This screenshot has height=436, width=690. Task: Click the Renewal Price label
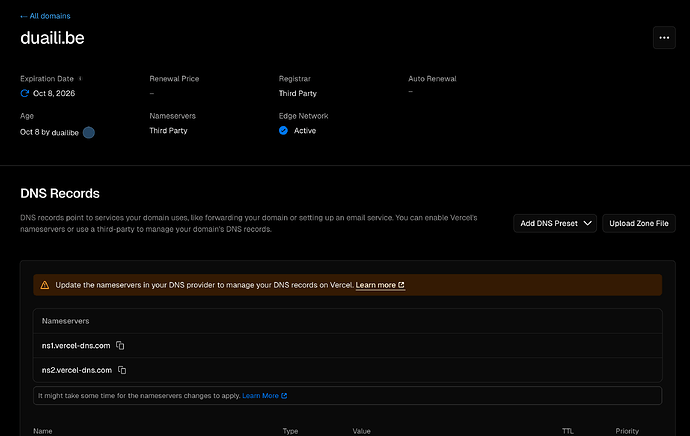coord(174,79)
